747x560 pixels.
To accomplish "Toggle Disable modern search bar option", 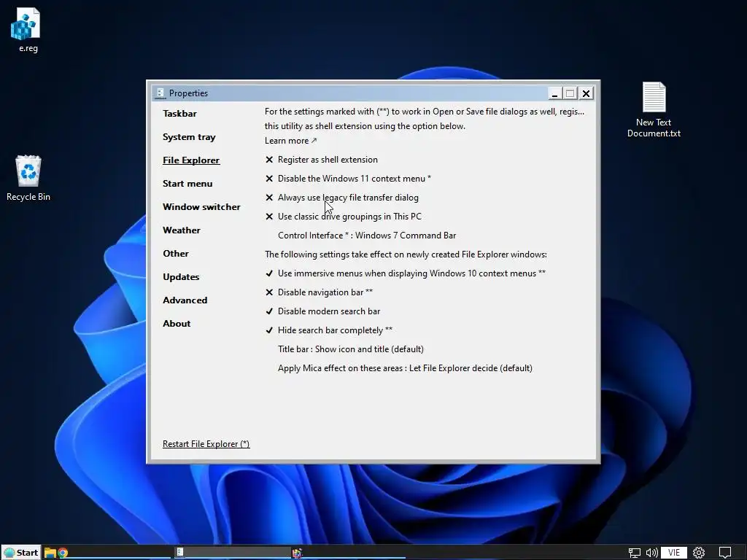I will 322,311.
